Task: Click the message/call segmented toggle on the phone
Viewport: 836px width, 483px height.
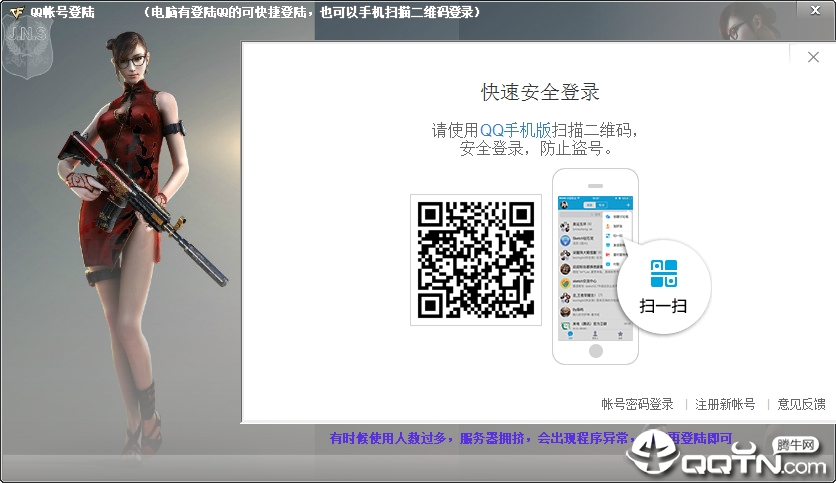Action: (595, 205)
